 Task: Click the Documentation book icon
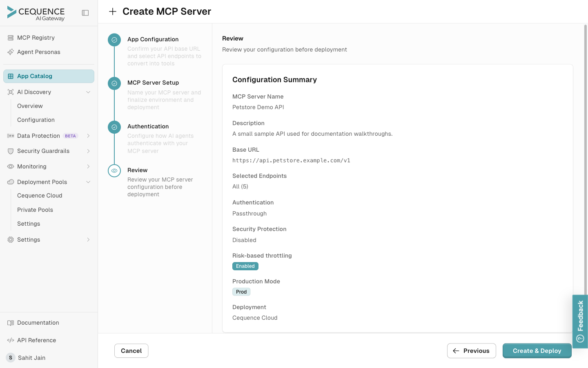tap(11, 323)
